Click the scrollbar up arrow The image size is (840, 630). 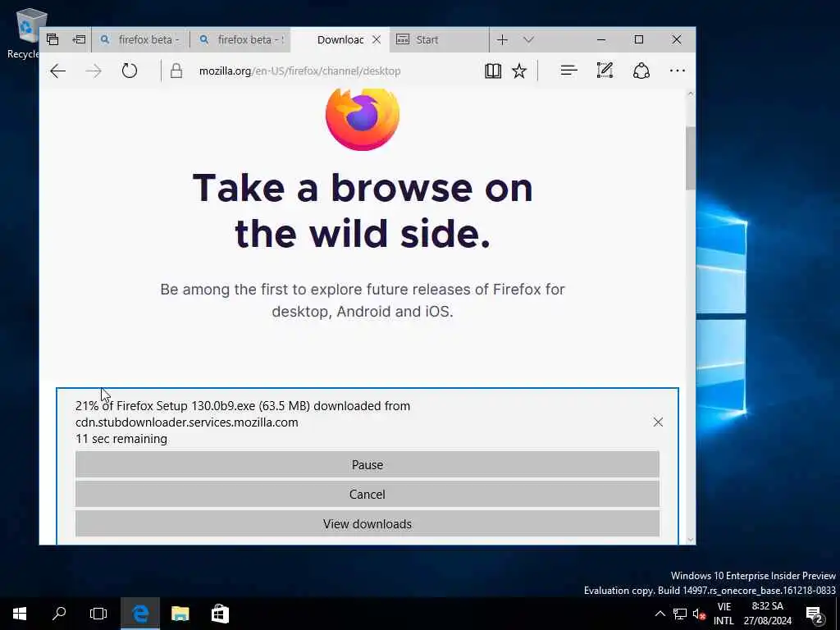(690, 94)
